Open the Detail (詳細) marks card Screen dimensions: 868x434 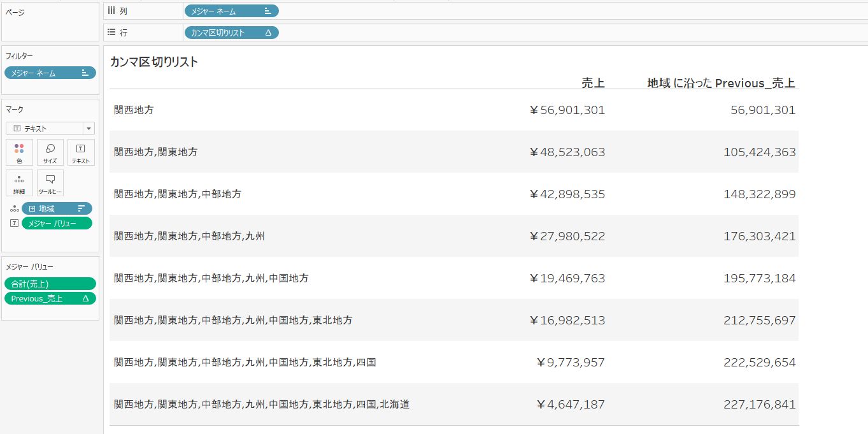[x=19, y=183]
